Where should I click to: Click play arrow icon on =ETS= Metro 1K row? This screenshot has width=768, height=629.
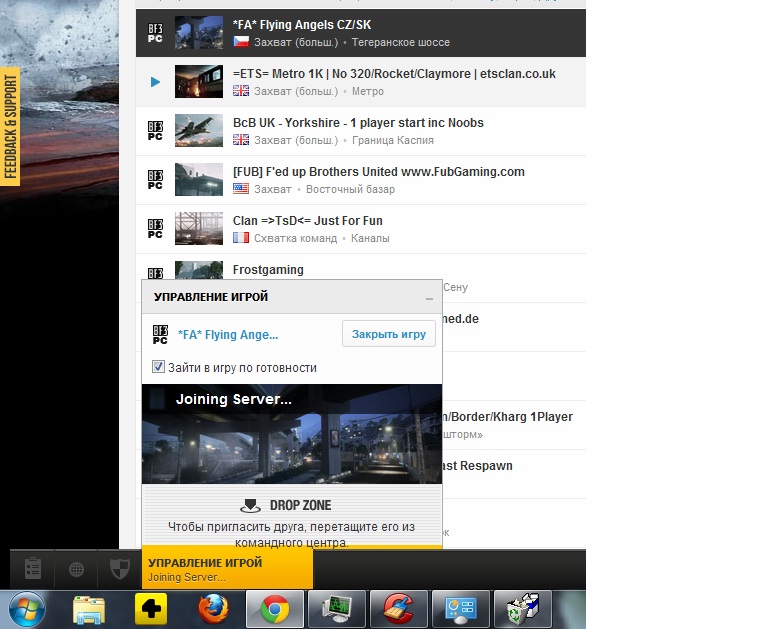pos(155,82)
